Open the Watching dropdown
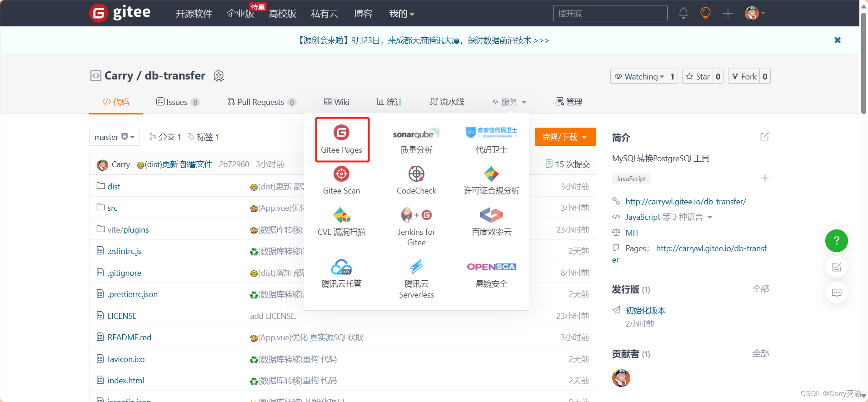 click(639, 76)
